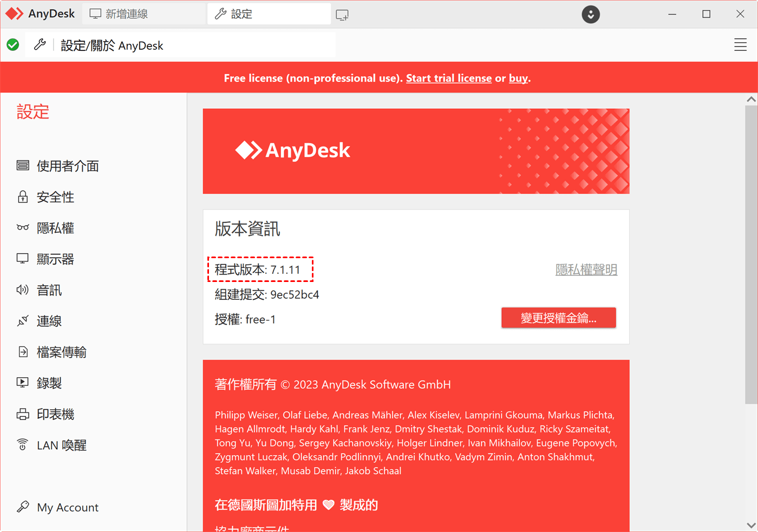Click the 在德國斯圖加特用 製成的 text

297,505
